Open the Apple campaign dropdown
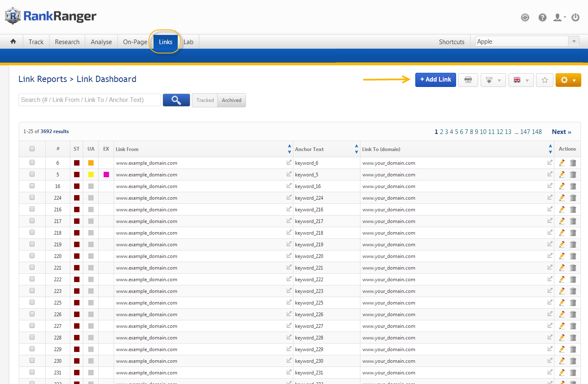 574,41
